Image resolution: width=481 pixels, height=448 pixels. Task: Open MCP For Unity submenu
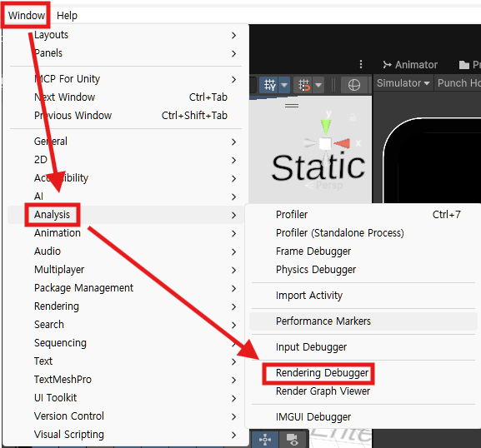pos(126,79)
